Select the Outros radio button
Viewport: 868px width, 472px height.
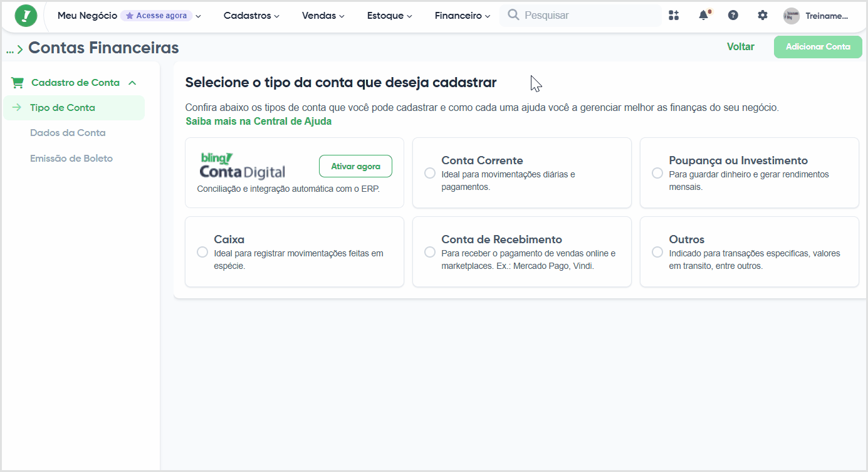[657, 252]
